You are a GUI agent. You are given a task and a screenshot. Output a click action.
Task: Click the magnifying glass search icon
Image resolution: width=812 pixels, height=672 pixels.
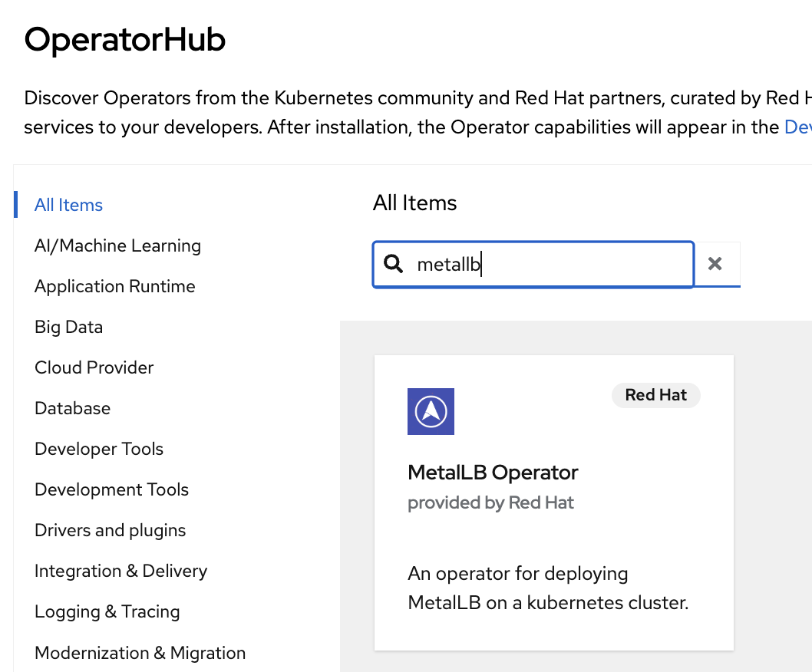393,264
